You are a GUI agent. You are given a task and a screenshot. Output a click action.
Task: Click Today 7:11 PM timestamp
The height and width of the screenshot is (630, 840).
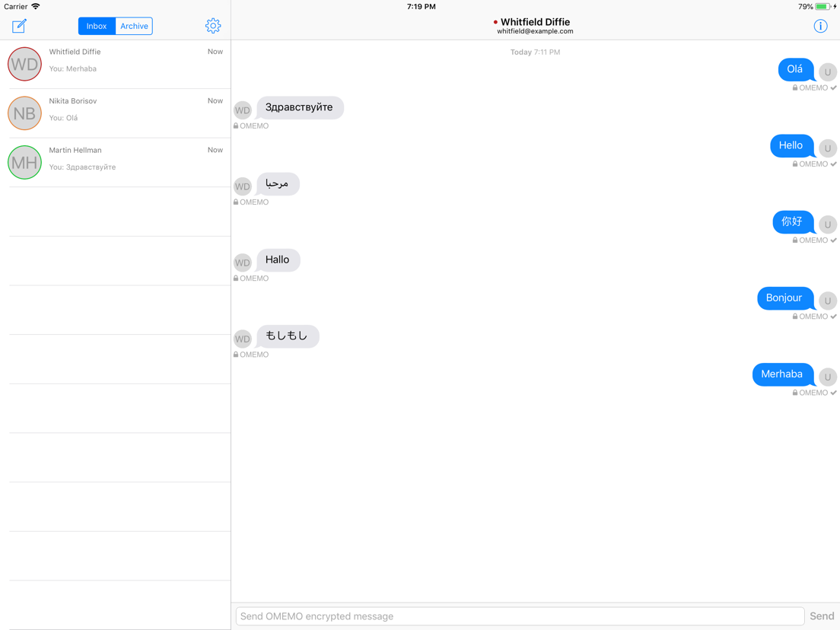pos(535,52)
